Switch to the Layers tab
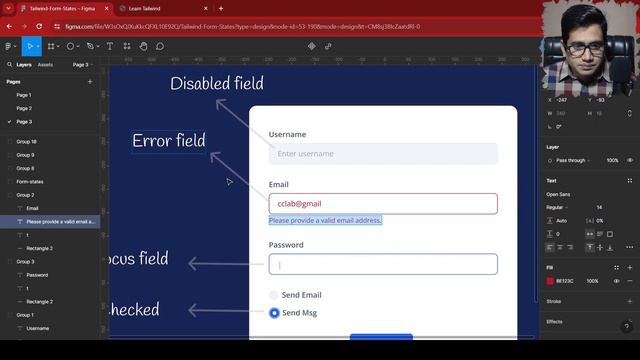The width and height of the screenshot is (640, 360). [24, 64]
